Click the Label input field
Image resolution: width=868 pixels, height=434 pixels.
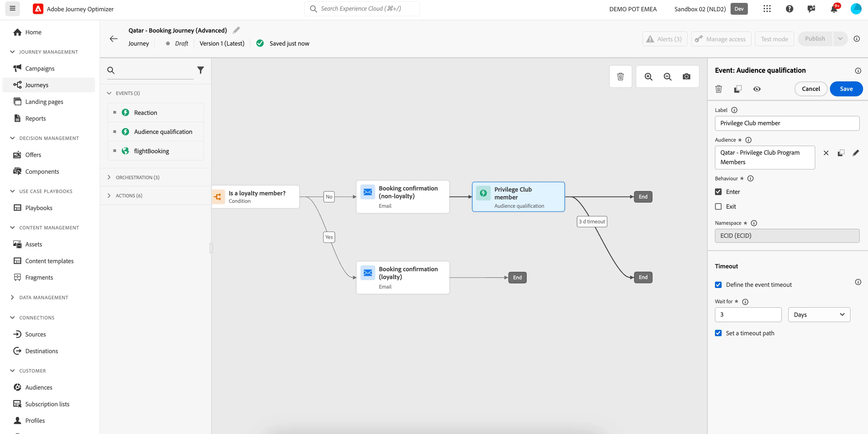tap(787, 123)
